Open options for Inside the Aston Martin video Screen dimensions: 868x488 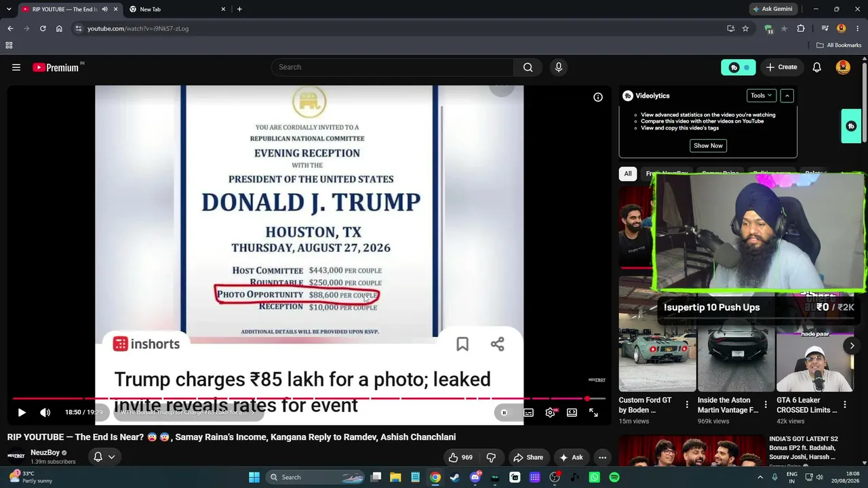[766, 405]
